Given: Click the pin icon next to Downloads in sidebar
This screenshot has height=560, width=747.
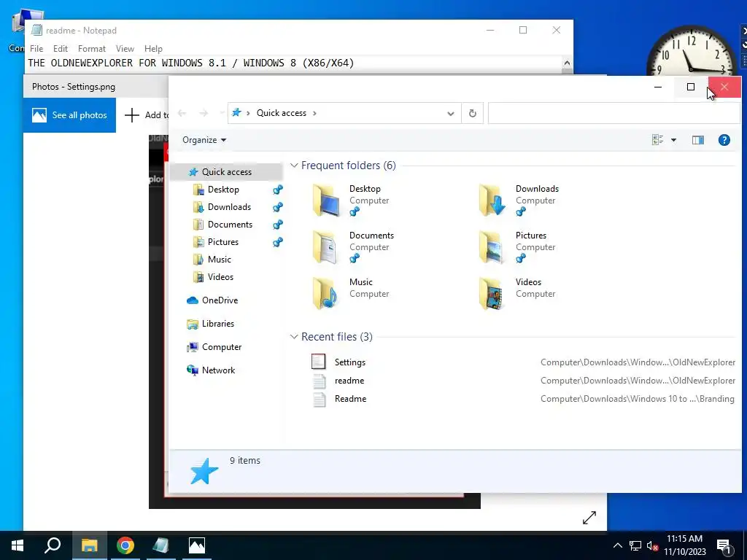Looking at the screenshot, I should pyautogui.click(x=278, y=207).
